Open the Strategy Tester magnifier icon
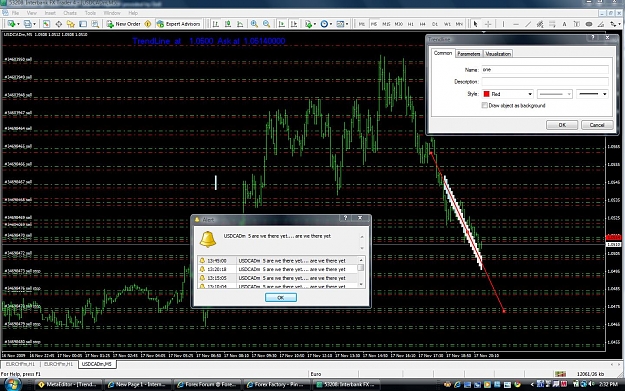The width and height of the screenshot is (625, 391). click(95, 24)
